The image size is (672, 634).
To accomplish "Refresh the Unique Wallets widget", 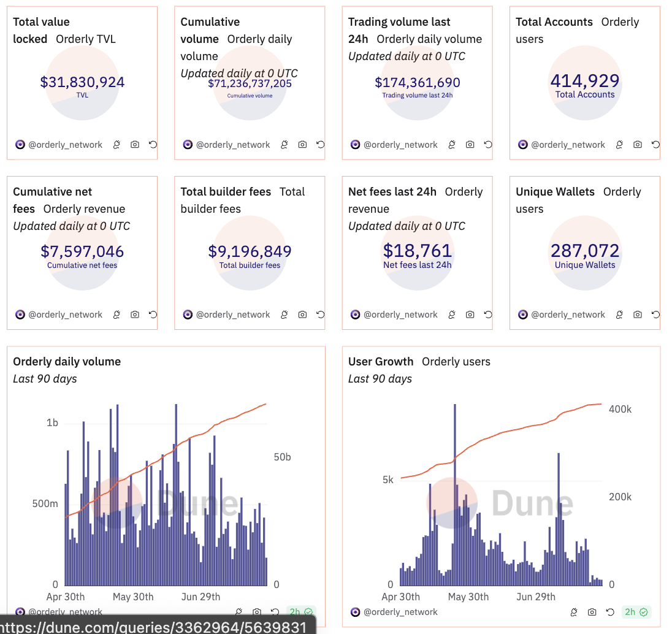I will click(655, 315).
